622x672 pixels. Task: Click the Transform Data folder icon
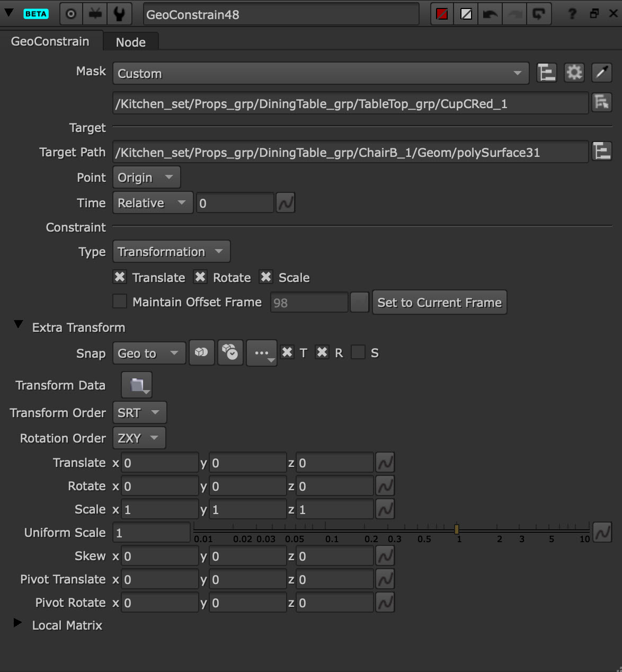137,385
